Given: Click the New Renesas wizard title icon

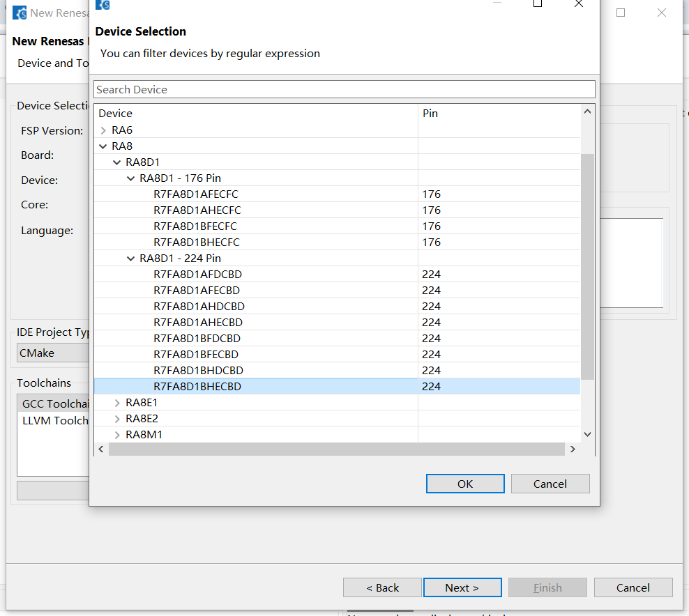Looking at the screenshot, I should [20, 13].
